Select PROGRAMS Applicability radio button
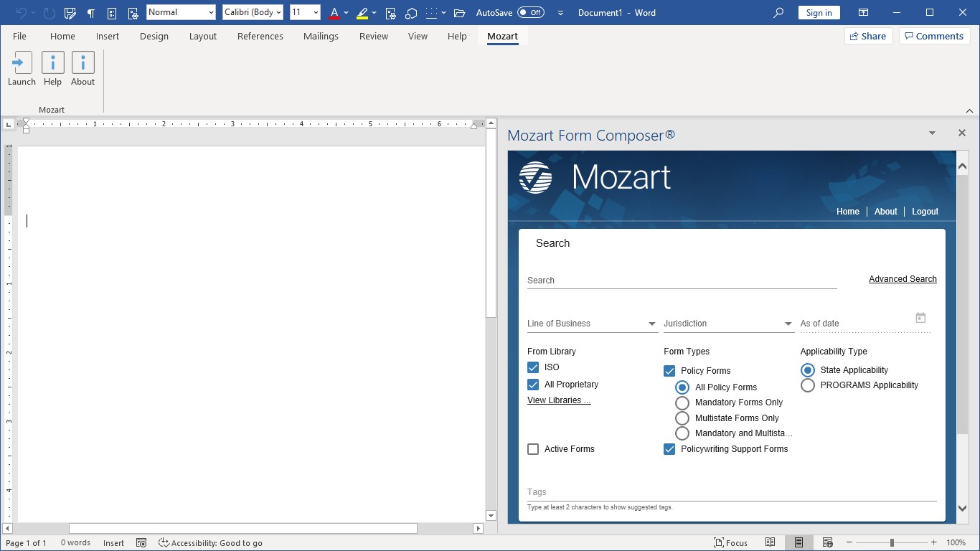This screenshot has width=980, height=551. 808,385
